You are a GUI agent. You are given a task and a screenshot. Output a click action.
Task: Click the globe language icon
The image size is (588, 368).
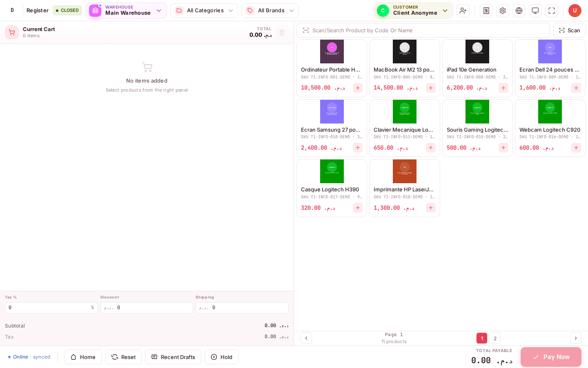[519, 11]
